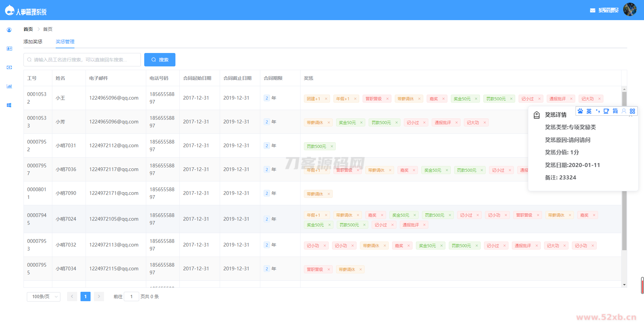Open the user profile sidebar icon
This screenshot has width=644, height=325.
click(x=9, y=30)
